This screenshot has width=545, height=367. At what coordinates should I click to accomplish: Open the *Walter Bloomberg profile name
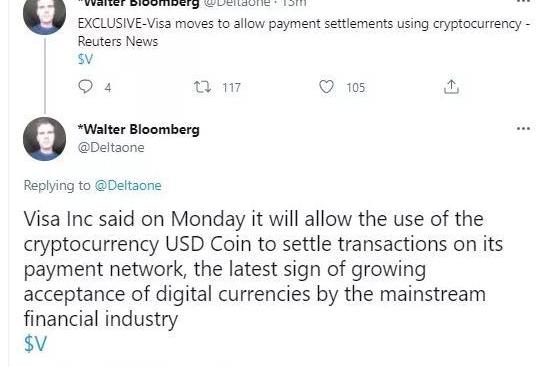139,129
